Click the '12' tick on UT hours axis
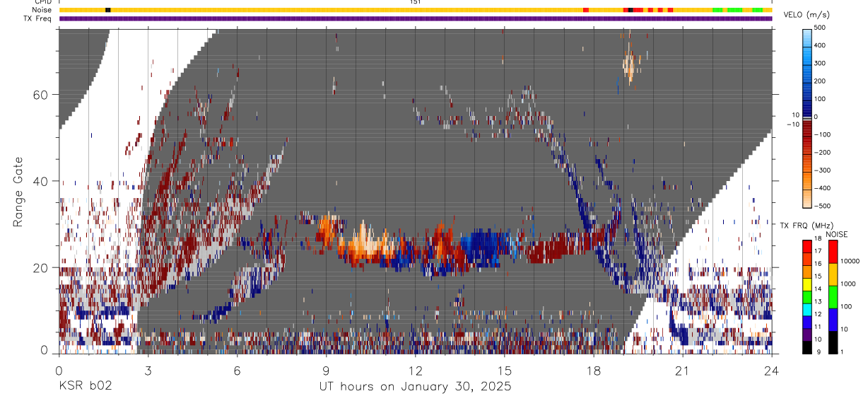Viewport: 868px width, 401px height. pos(415,371)
